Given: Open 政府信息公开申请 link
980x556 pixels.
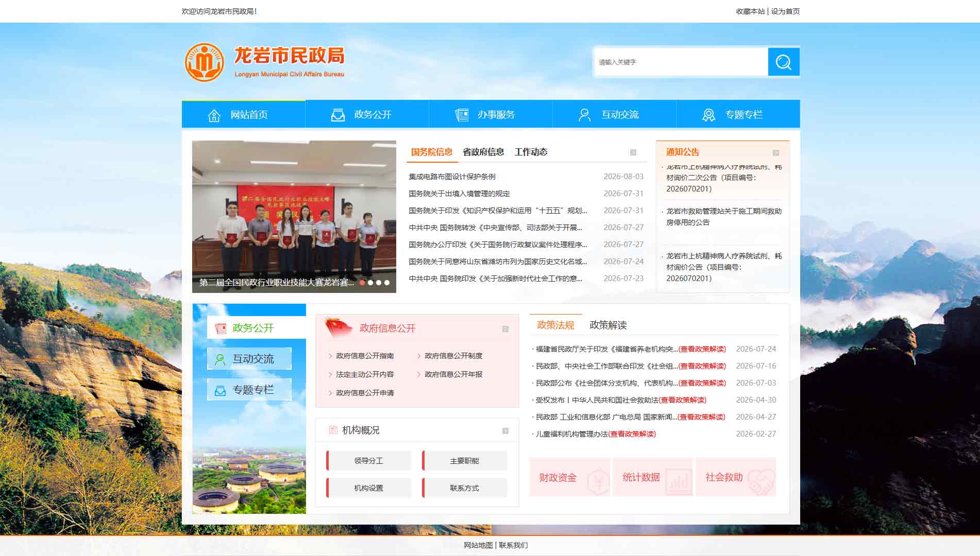Looking at the screenshot, I should coord(365,393).
